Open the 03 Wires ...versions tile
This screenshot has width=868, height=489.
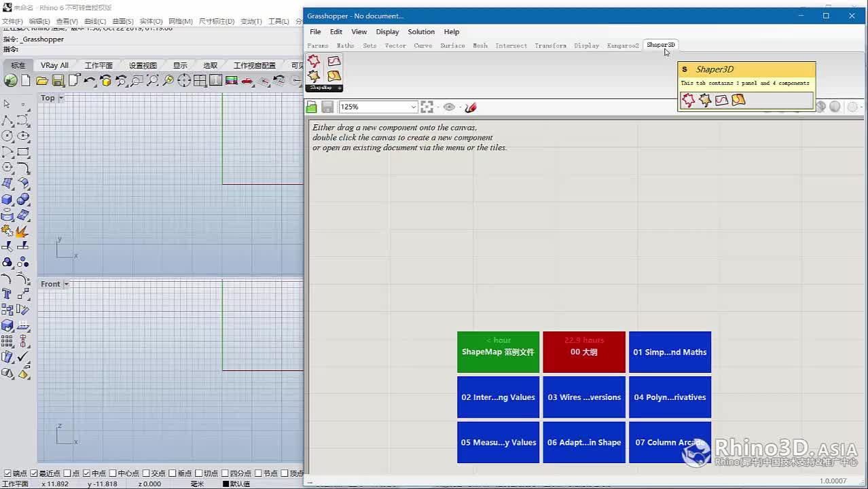point(584,397)
